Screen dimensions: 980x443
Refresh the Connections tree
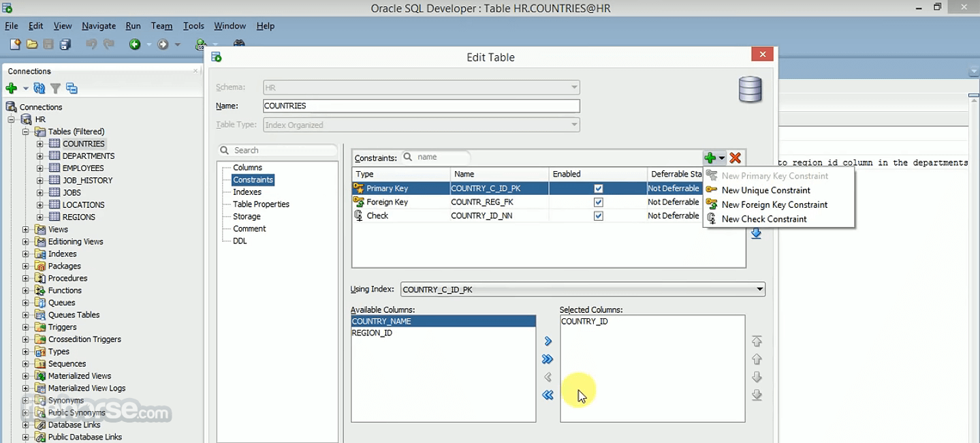(x=39, y=88)
